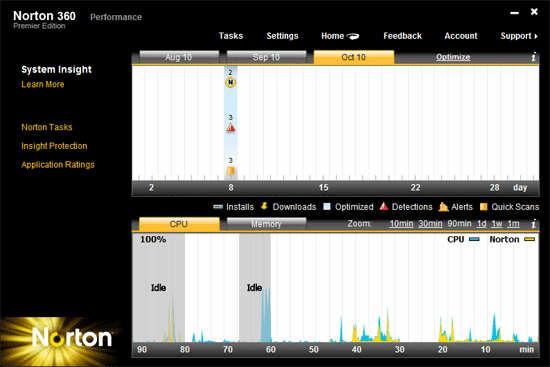
Task: Click the Detections legend icon
Action: (x=384, y=206)
